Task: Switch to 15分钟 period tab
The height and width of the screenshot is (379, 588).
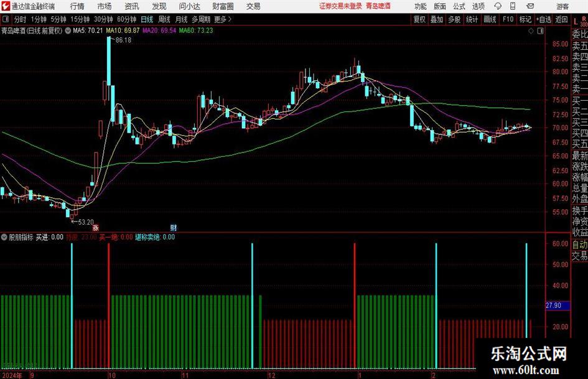Action: [x=80, y=19]
